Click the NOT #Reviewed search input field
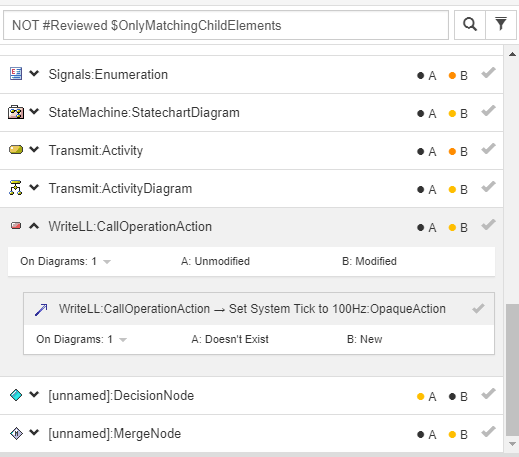Screen dimensions: 519x457 pos(226,25)
